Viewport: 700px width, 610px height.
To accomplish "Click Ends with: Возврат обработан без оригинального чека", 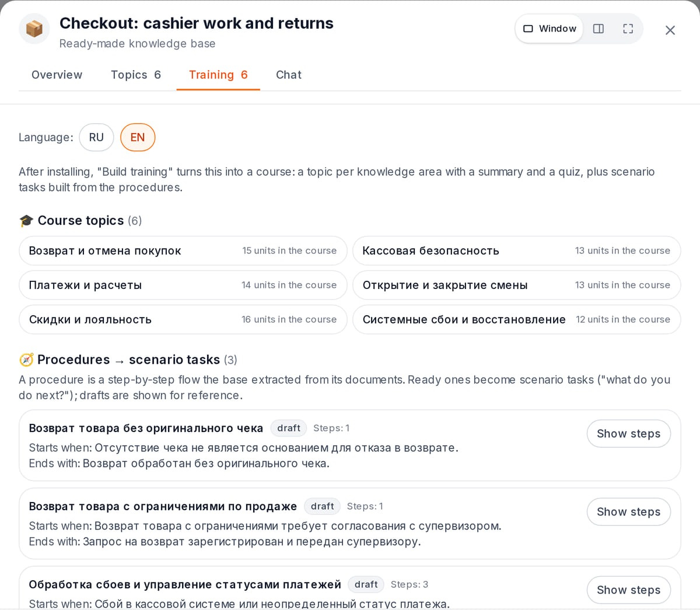I will (x=179, y=463).
